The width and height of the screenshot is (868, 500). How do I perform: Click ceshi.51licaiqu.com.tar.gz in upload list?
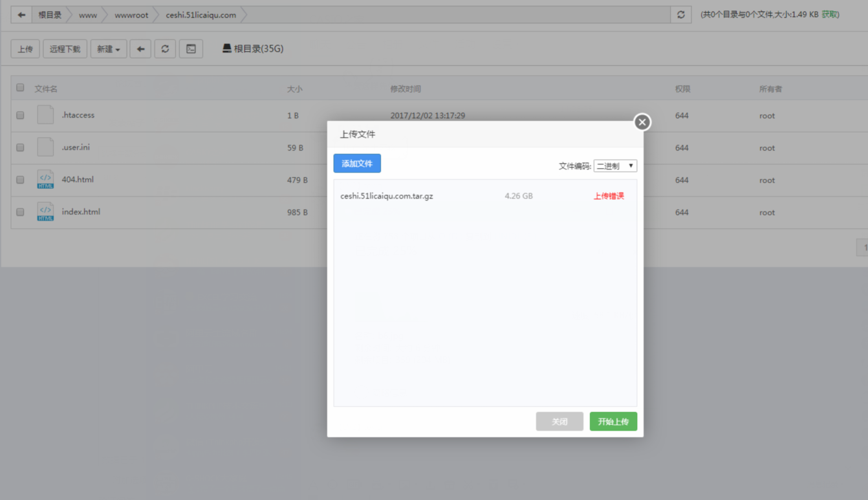click(x=387, y=196)
